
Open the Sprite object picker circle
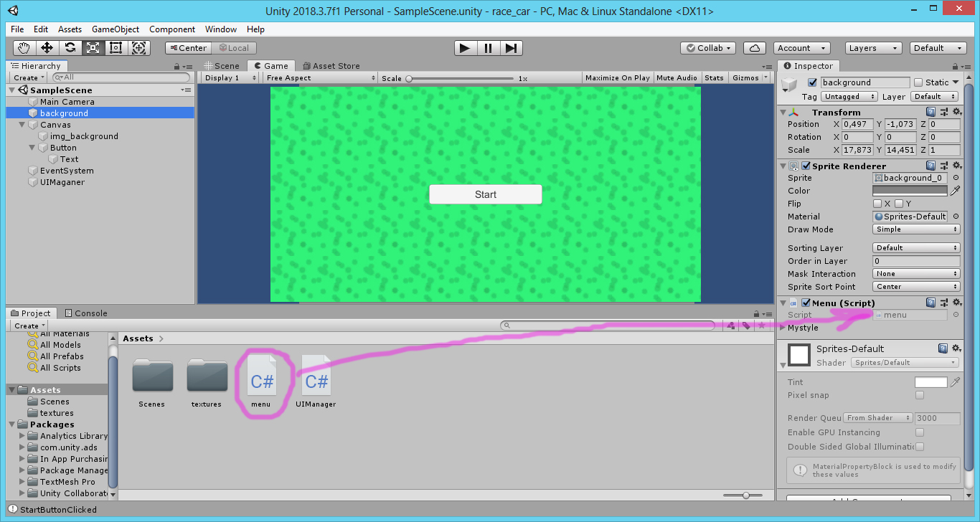pos(955,178)
